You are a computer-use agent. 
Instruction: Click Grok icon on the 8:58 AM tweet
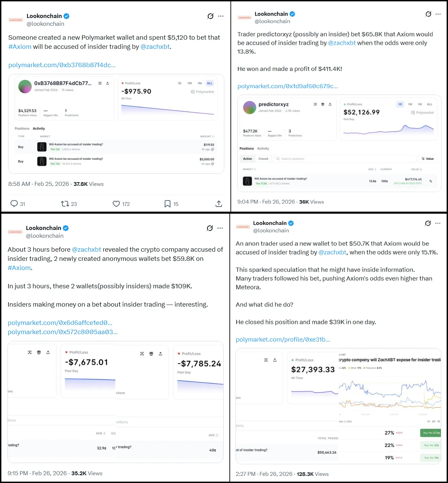(x=210, y=16)
